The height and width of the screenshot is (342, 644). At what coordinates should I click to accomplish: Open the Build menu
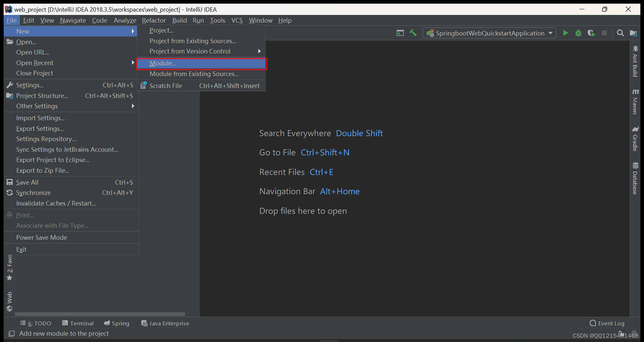(179, 20)
